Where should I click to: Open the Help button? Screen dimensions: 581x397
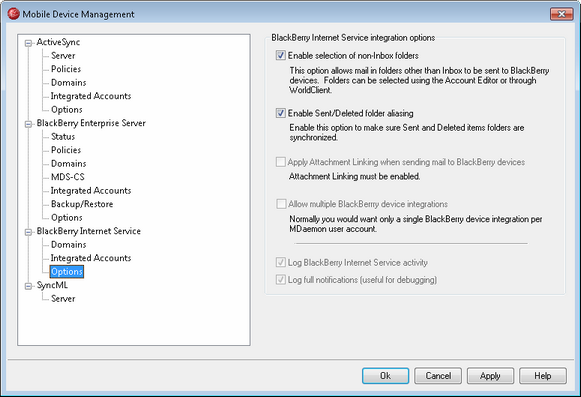click(543, 376)
